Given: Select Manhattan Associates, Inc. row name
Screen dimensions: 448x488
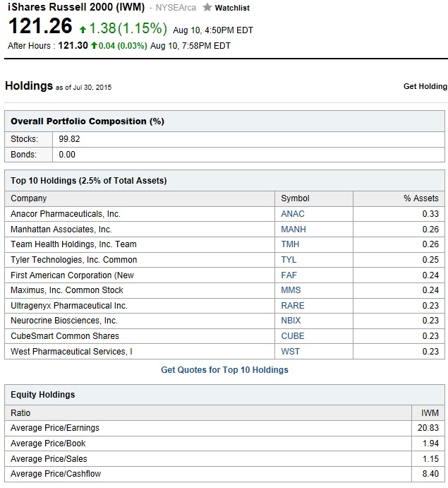Looking at the screenshot, I should pos(61,230).
